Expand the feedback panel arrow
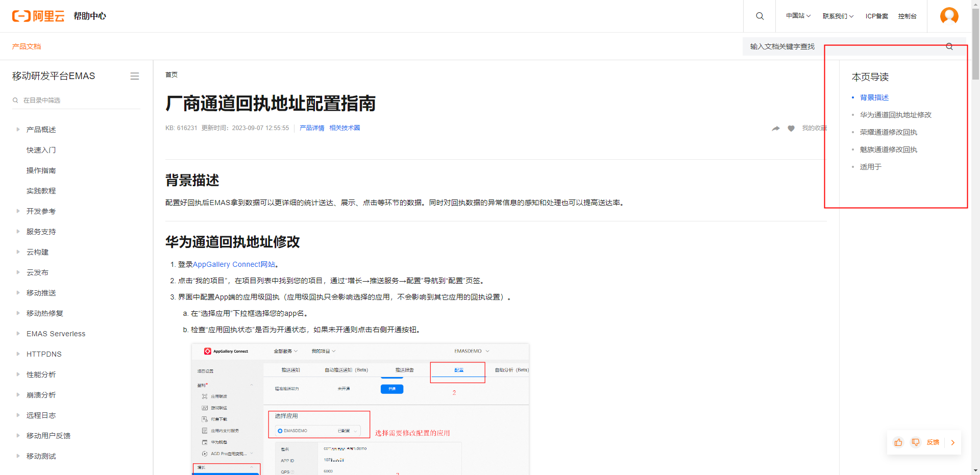Screen dimensions: 980x475 pos(953,442)
